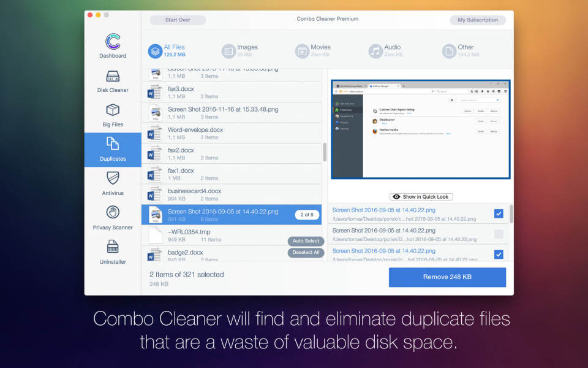Open the Dashboard from the sidebar
The width and height of the screenshot is (588, 368).
113,42
